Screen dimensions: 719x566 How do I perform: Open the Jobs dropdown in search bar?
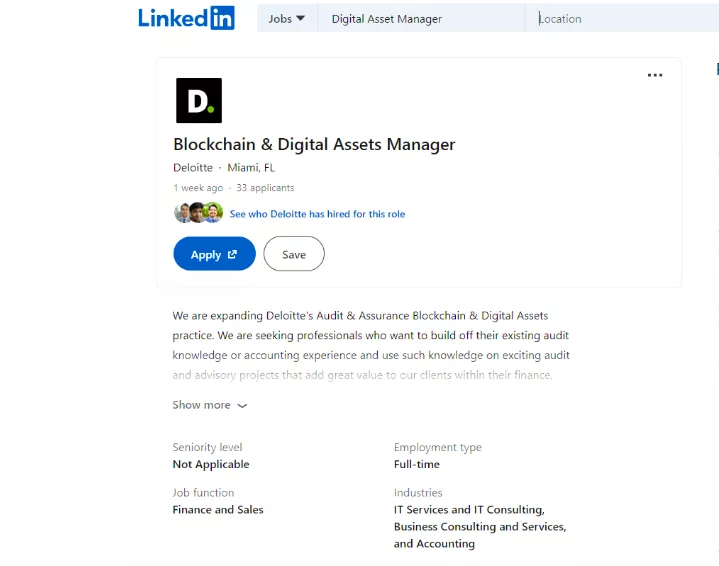point(286,19)
